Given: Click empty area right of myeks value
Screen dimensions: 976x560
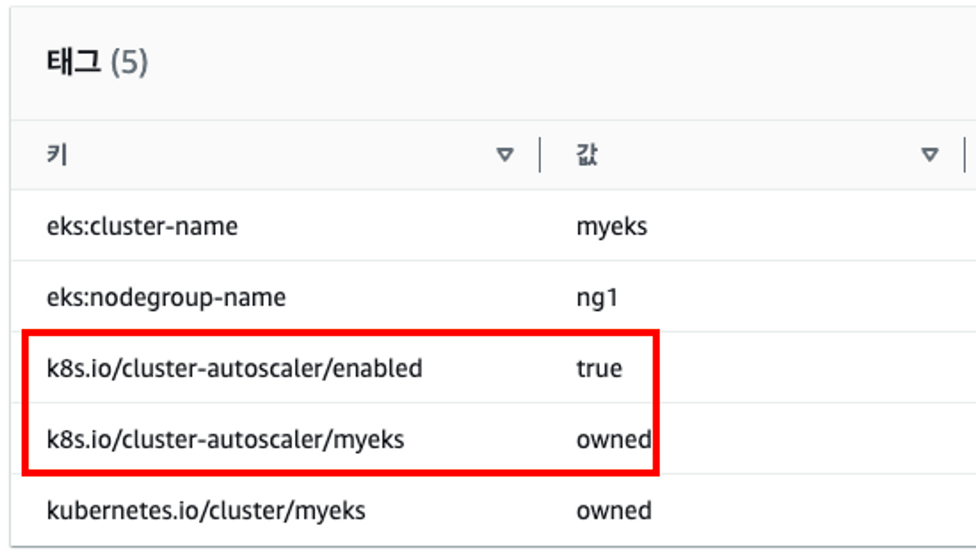Looking at the screenshot, I should click(805, 227).
